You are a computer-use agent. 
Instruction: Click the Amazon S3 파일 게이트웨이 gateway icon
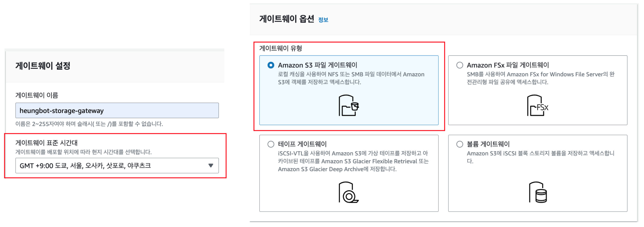349,106
